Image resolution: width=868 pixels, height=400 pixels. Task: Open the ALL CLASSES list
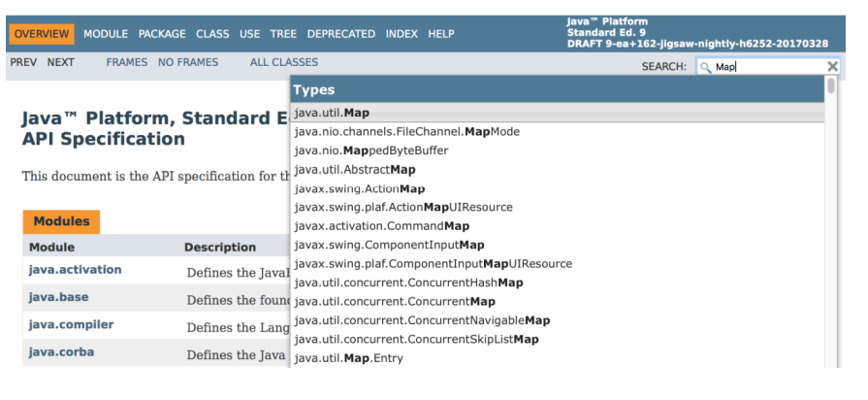click(284, 62)
